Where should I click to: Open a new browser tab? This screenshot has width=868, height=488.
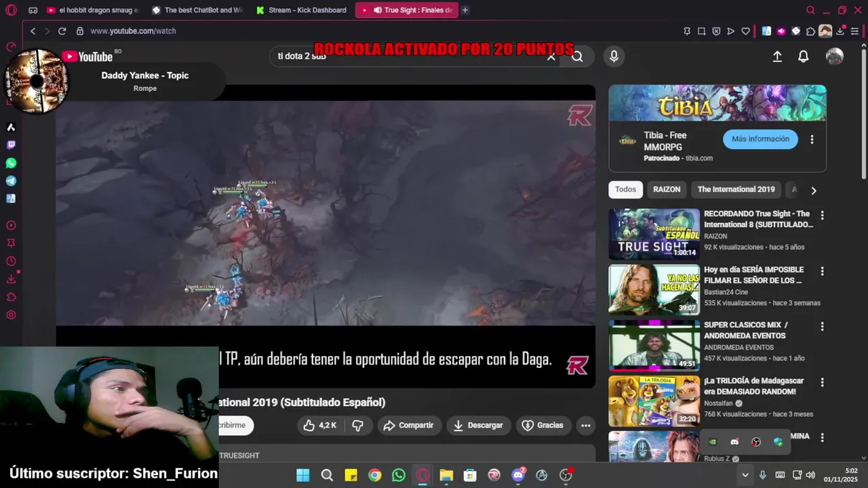[x=465, y=10]
